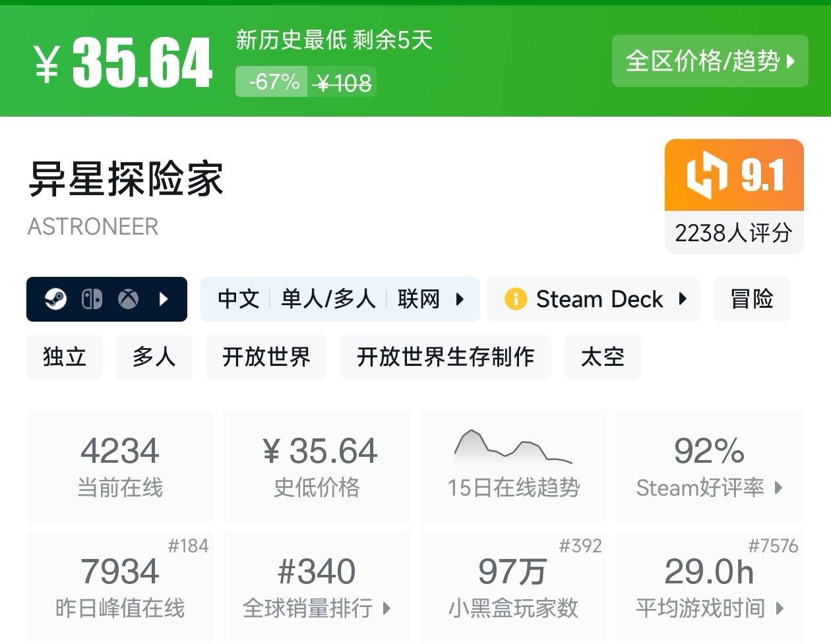Expand the 平均游戏时间 arrow

[x=780, y=608]
